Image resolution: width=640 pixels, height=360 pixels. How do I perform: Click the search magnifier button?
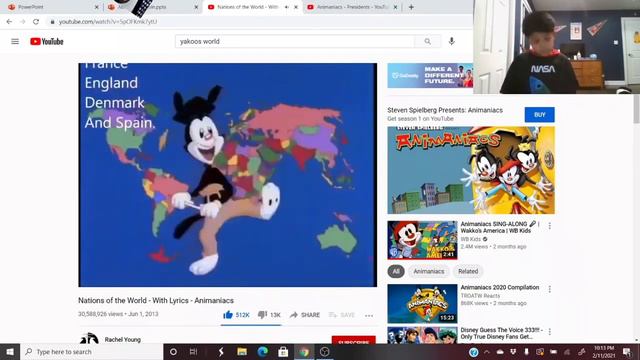(427, 41)
